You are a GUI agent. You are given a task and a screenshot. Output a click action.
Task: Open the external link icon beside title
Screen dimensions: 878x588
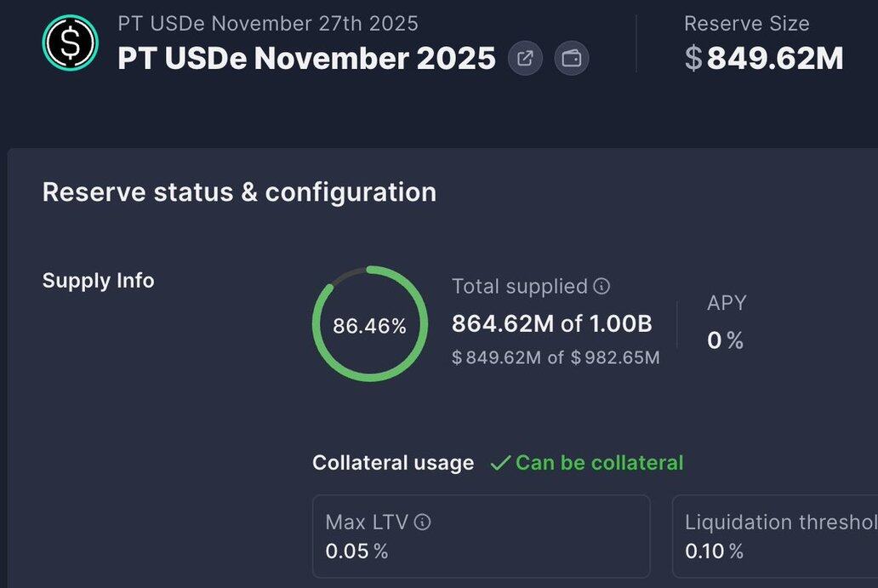[x=525, y=58]
